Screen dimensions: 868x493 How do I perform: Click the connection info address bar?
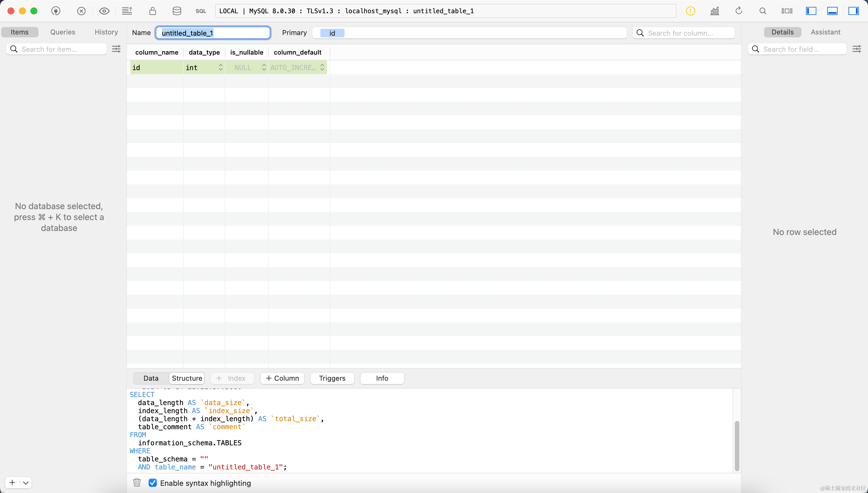point(445,11)
